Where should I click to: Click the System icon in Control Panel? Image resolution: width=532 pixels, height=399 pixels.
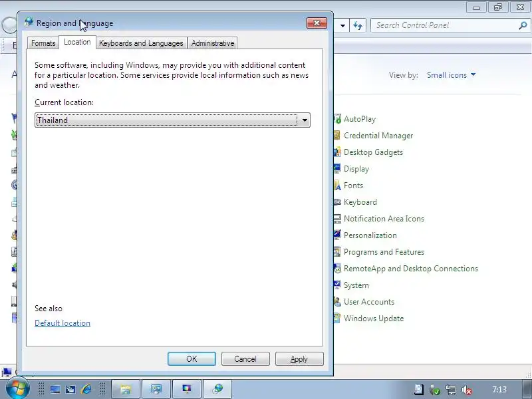click(337, 285)
